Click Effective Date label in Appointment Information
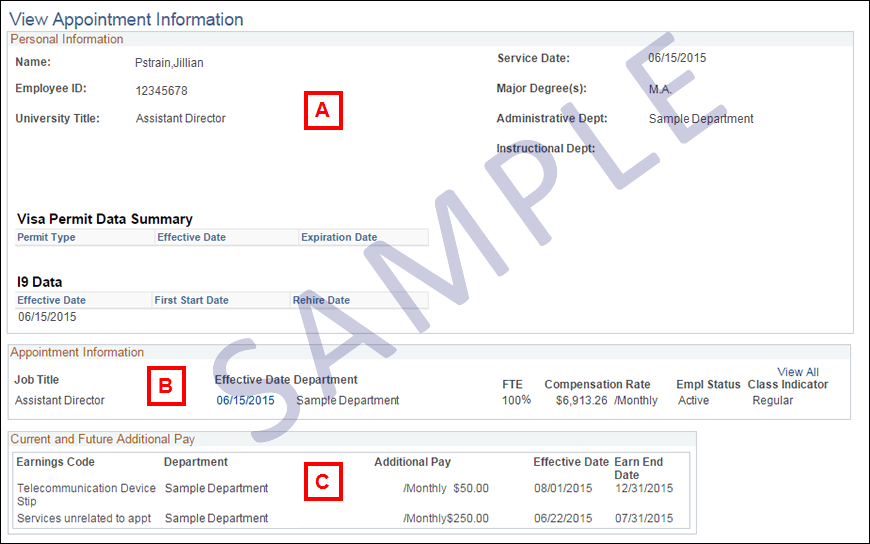 [252, 380]
